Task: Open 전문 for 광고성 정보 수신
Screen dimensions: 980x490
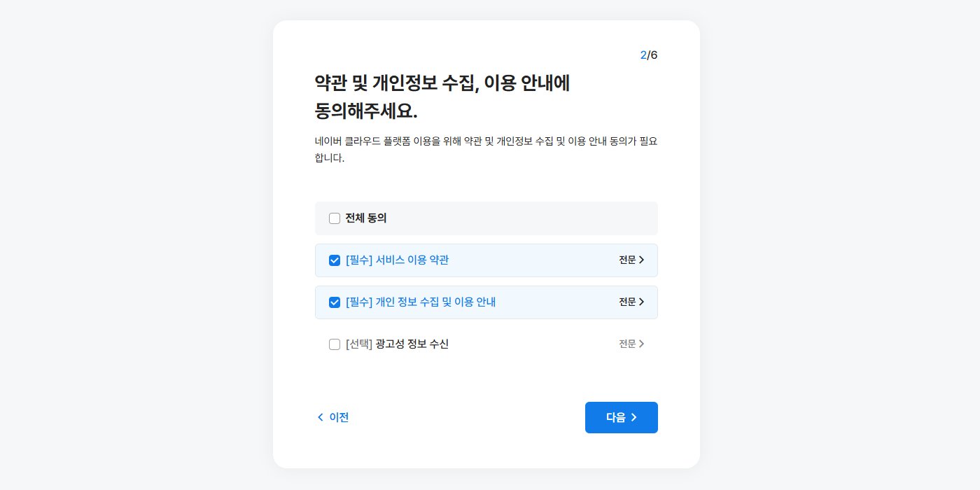Action: [x=627, y=344]
